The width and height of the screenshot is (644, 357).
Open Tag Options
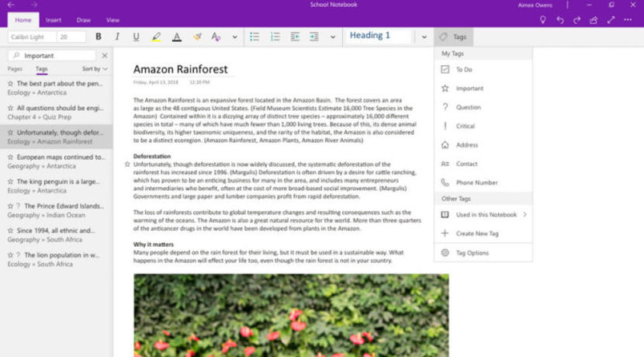click(x=483, y=253)
